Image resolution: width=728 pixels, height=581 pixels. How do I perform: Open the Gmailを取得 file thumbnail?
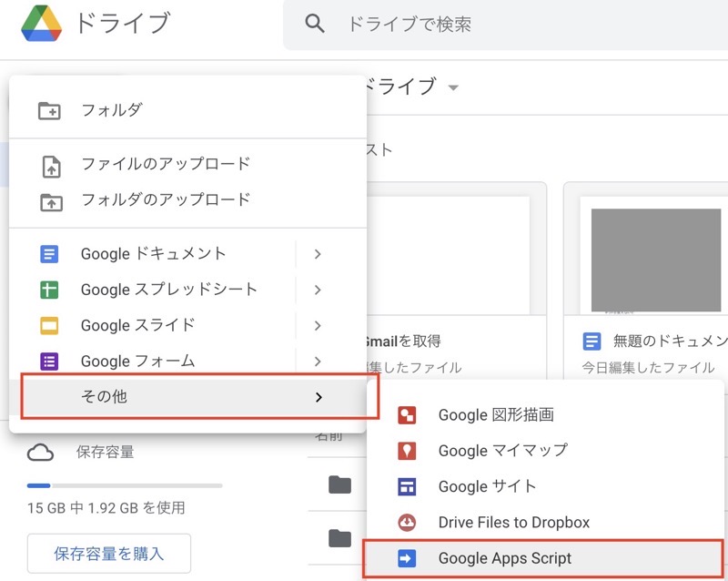pyautogui.click(x=448, y=256)
